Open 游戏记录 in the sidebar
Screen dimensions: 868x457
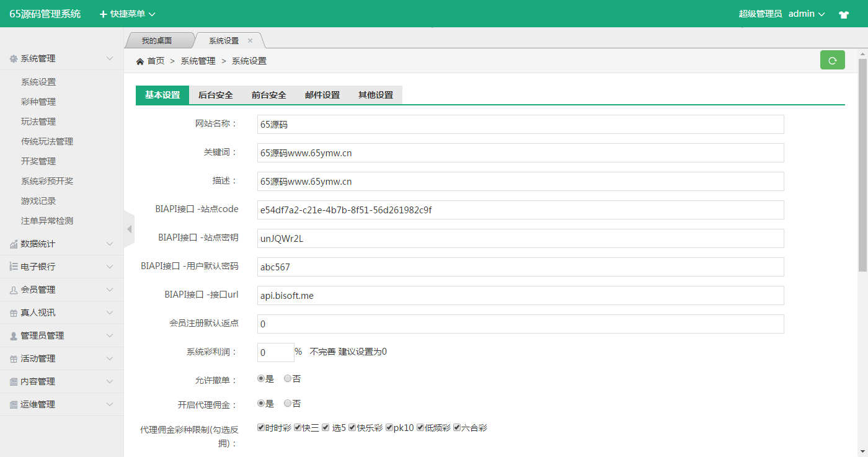click(38, 201)
